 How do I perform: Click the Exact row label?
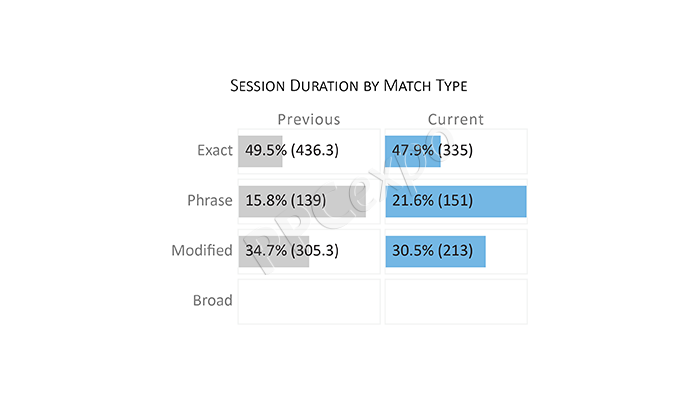coord(215,150)
